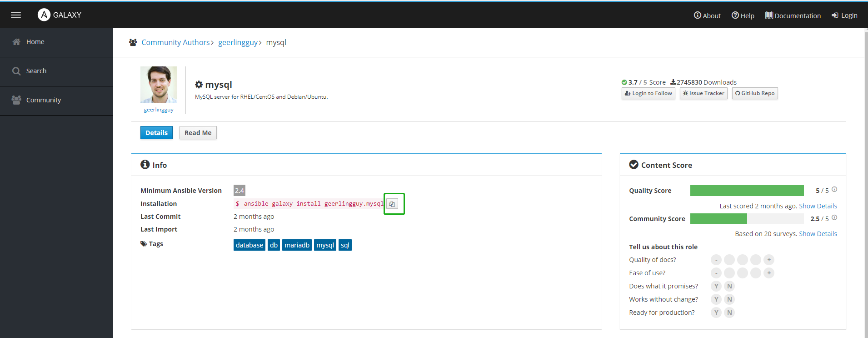This screenshot has height=338, width=868.
Task: Click the 2.4 minimum version badge
Action: pyautogui.click(x=239, y=191)
